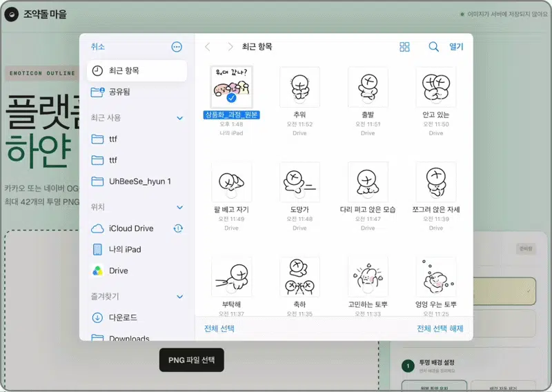Select the 도망가 image file
552x392 pixels.
click(x=299, y=182)
